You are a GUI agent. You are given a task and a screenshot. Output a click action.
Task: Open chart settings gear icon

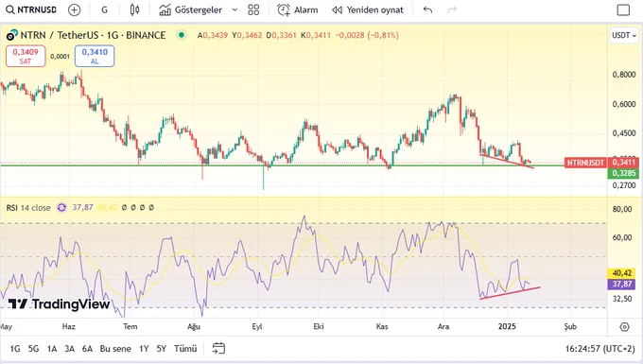click(624, 327)
